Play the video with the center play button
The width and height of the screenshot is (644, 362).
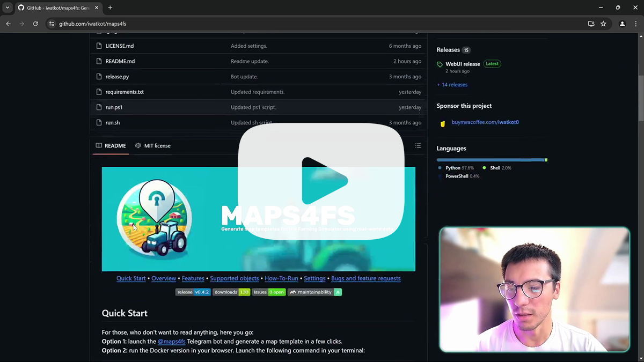(x=321, y=181)
